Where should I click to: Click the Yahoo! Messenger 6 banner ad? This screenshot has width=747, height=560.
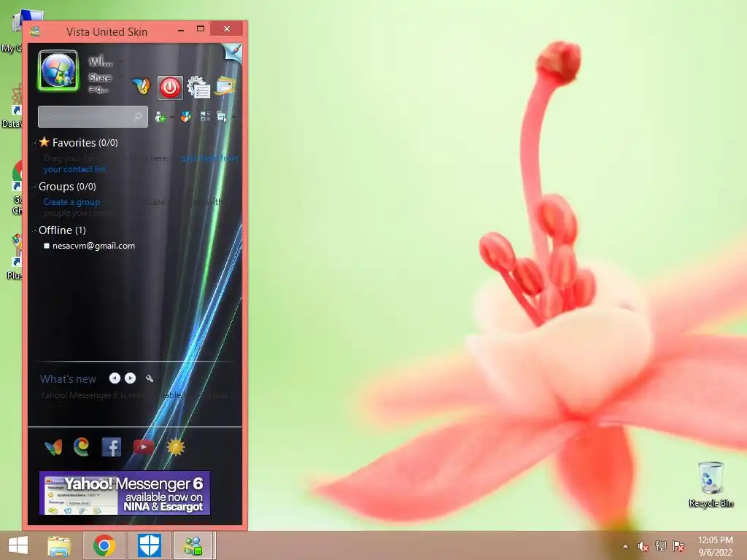(125, 493)
